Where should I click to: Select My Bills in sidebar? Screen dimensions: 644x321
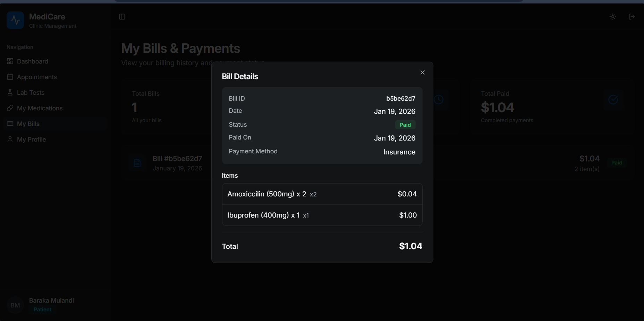[x=28, y=124]
